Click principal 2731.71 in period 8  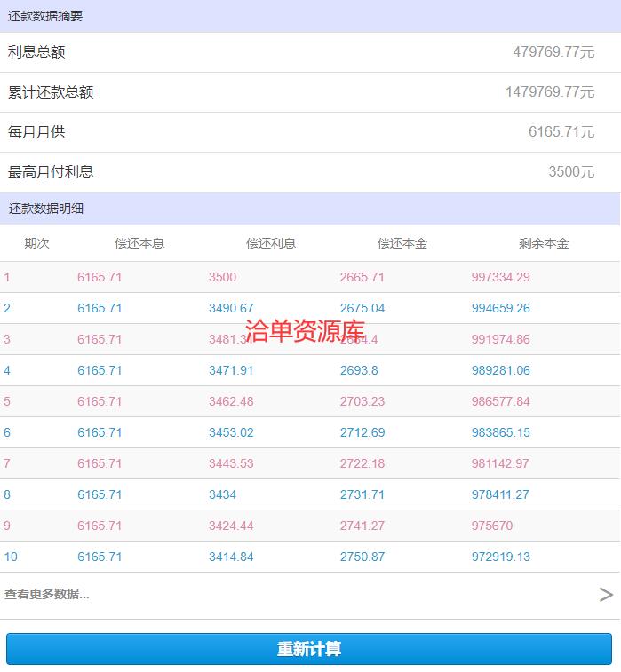[x=362, y=494]
